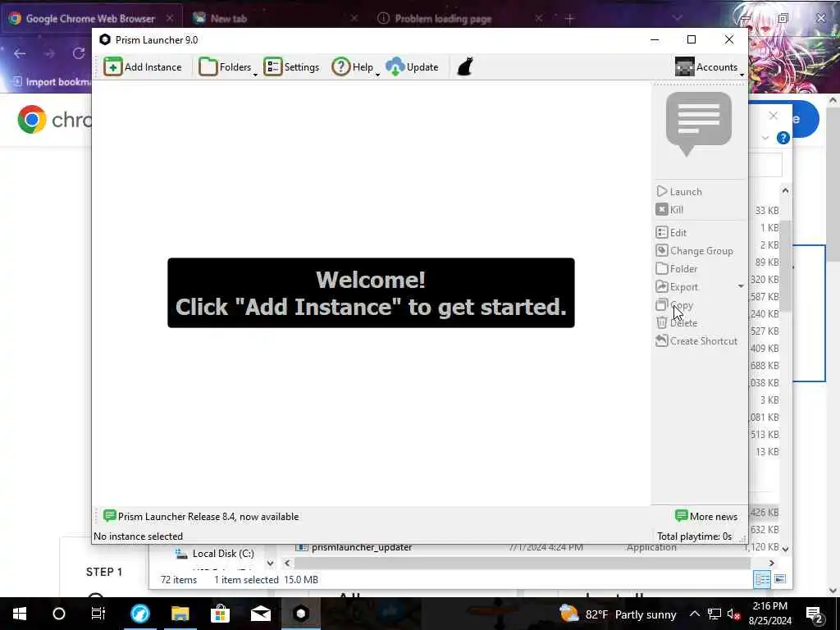
Task: Open Prism Launcher Settings
Action: [x=291, y=67]
